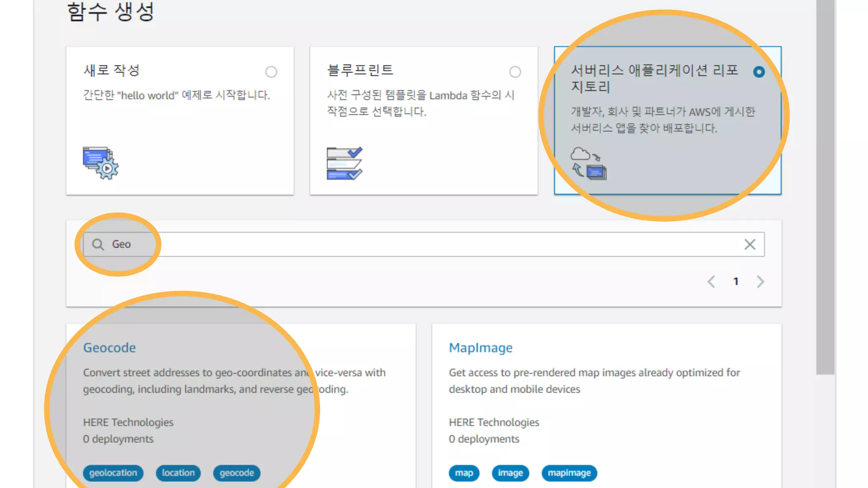Click the location tag
This screenshot has width=868, height=488.
click(178, 473)
